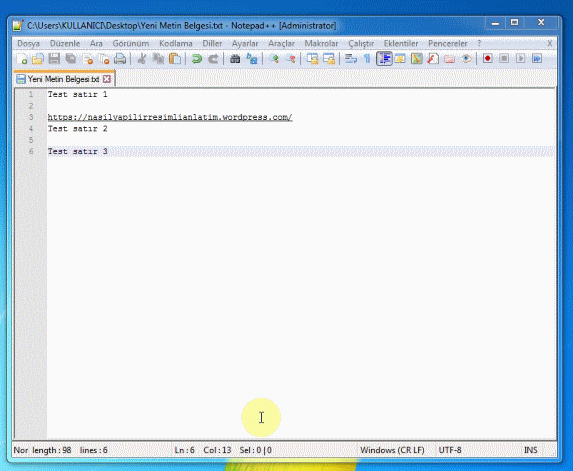Click the text 'Test satır 2'
Viewport: 573px width, 471px height.
click(77, 129)
